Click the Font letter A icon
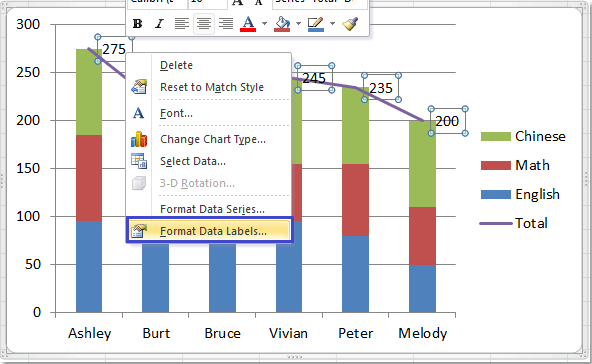The height and width of the screenshot is (364, 592). pos(139,113)
